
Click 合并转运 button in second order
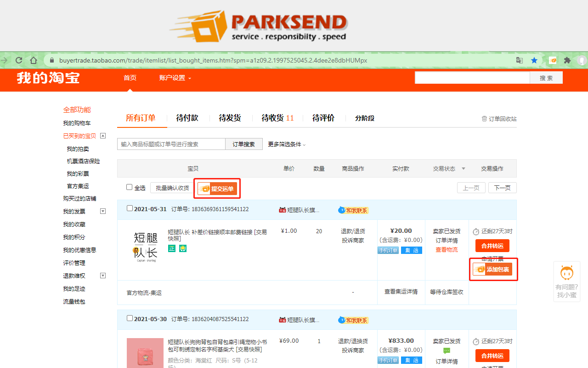pyautogui.click(x=492, y=356)
